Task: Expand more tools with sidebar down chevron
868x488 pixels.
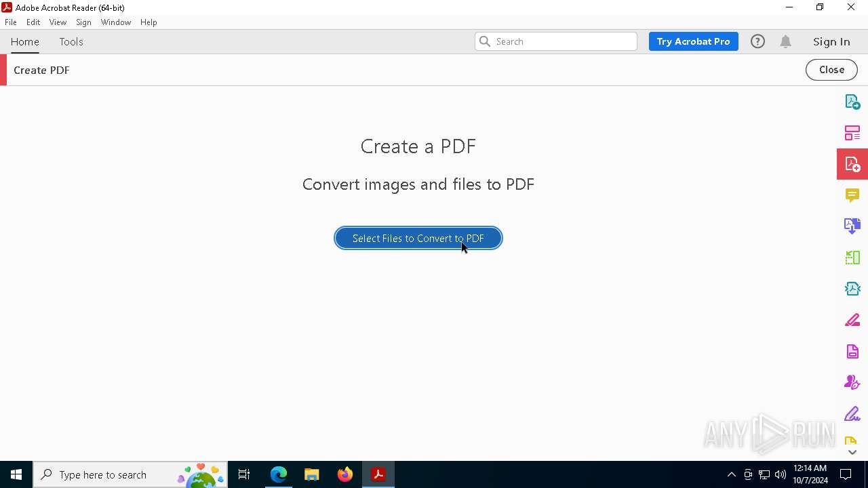Action: click(x=852, y=452)
